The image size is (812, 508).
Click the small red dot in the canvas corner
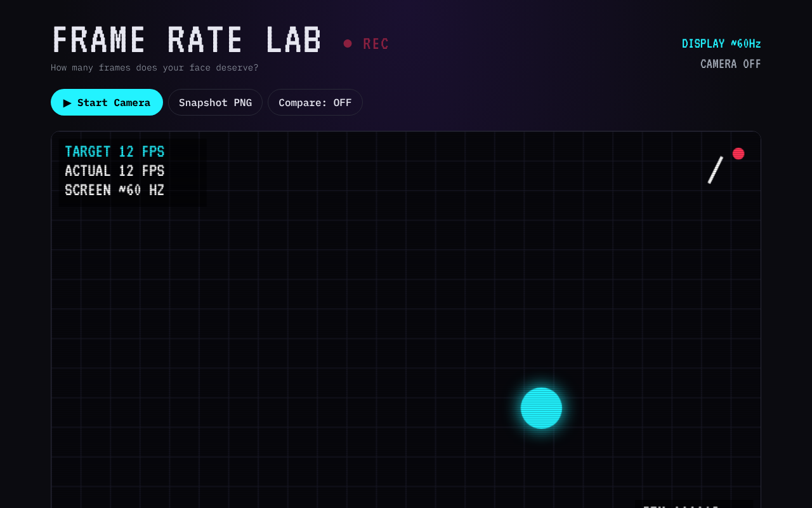(738, 154)
